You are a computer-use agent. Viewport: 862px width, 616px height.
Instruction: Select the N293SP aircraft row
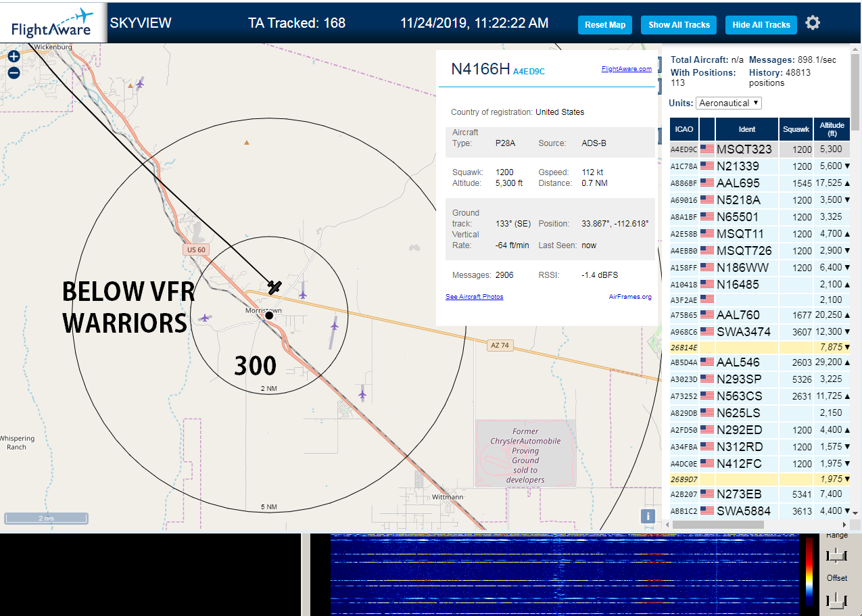tap(760, 379)
